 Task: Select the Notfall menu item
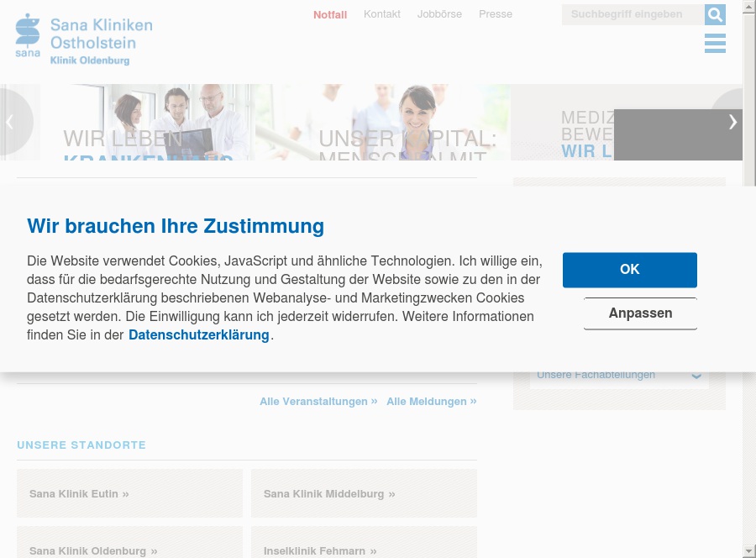tap(330, 14)
